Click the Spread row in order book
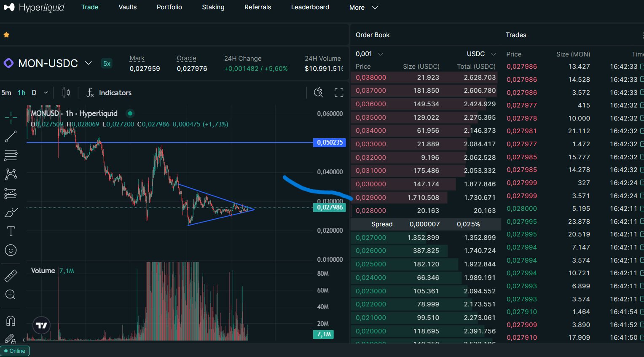 click(x=426, y=224)
